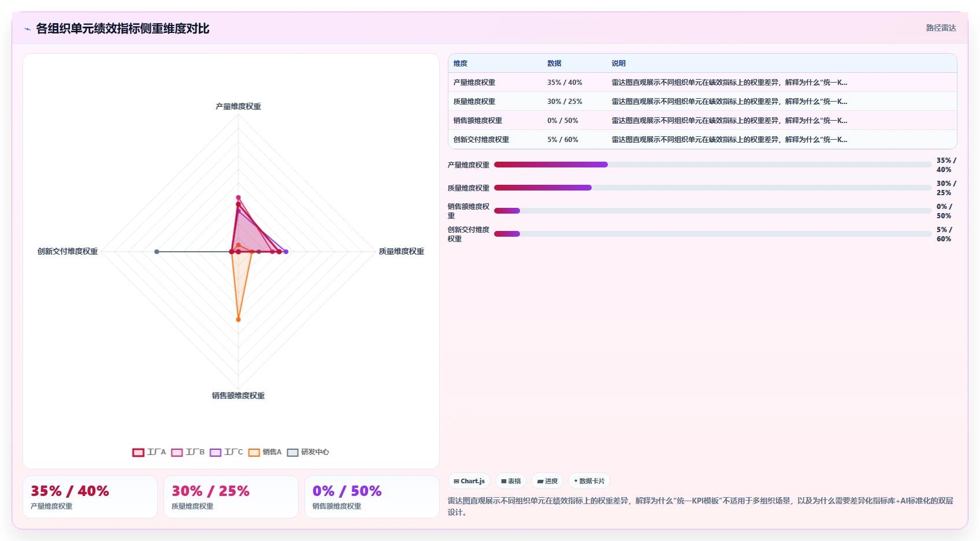The width and height of the screenshot is (980, 541).
Task: Toggle 工厂B legend series visibility
Action: click(188, 452)
